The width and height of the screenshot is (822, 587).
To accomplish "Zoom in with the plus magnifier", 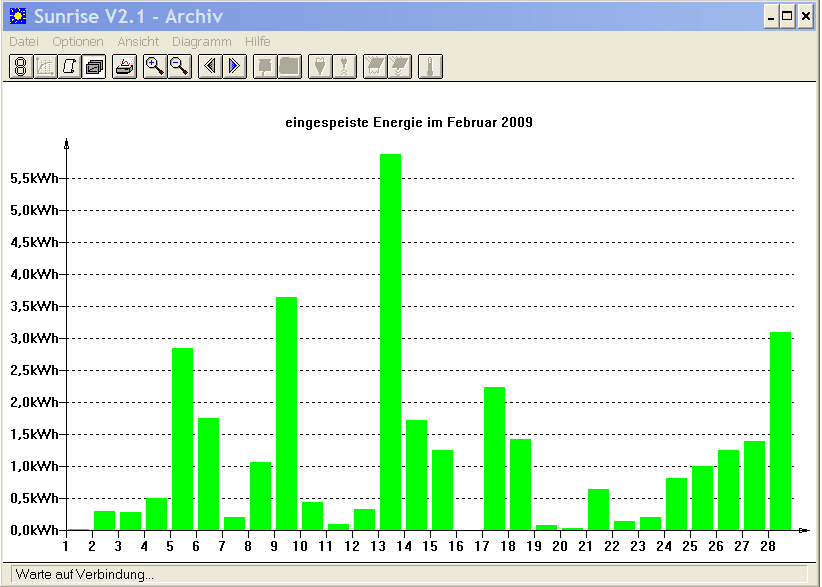I will tap(155, 67).
